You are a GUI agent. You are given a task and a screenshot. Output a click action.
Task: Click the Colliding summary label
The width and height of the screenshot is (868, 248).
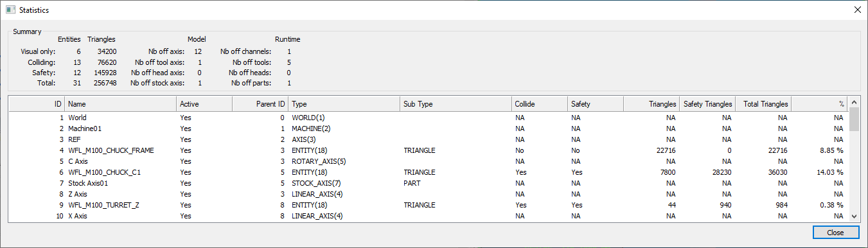[42, 62]
